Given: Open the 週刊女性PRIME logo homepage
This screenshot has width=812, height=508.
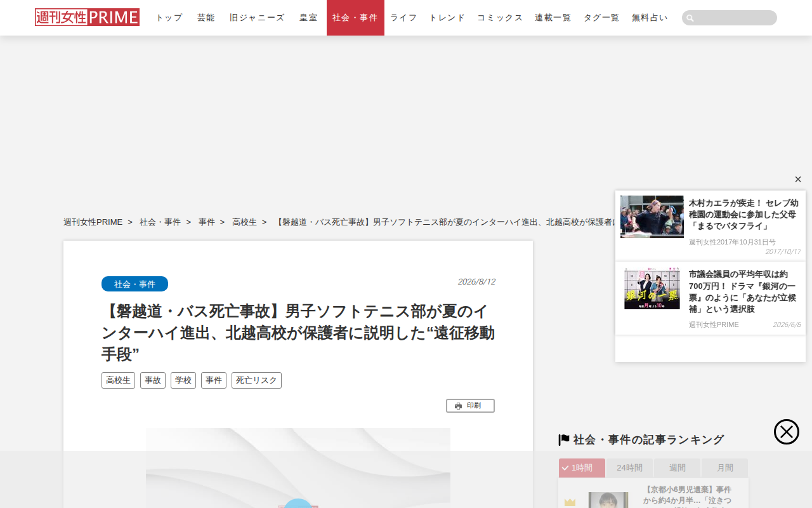Looking at the screenshot, I should pos(87,17).
